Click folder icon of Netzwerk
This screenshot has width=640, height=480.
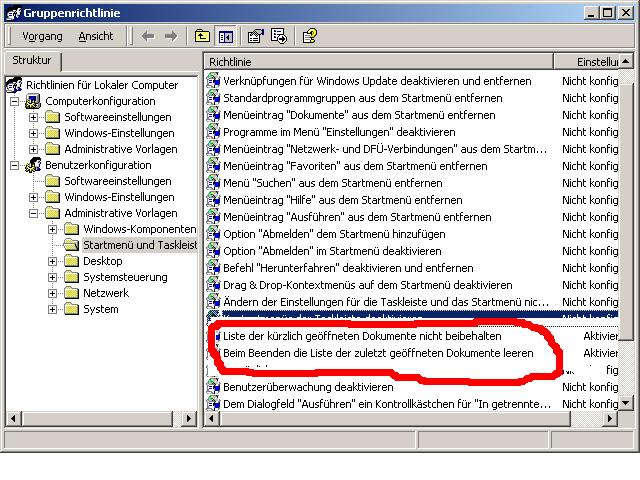pyautogui.click(x=71, y=293)
